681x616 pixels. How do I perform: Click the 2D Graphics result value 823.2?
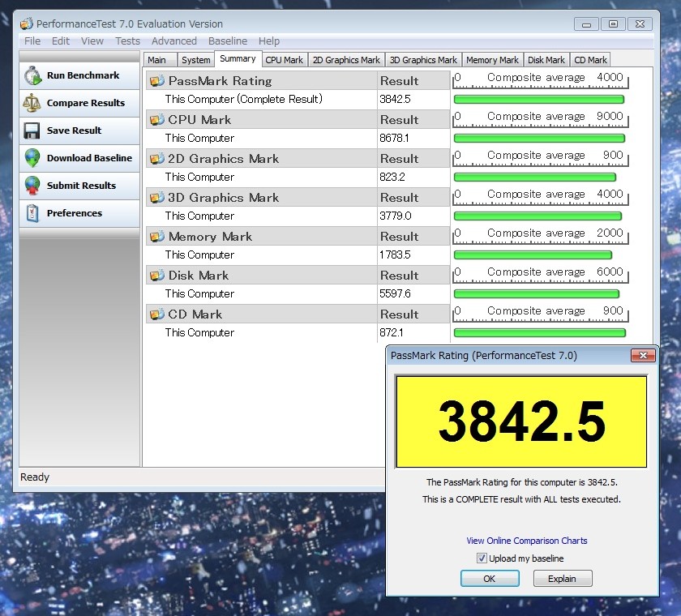point(392,177)
